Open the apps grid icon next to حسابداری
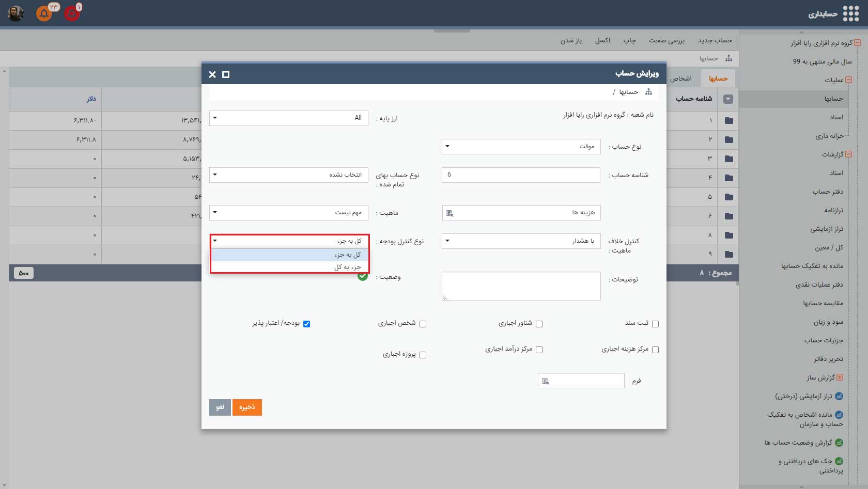The image size is (868, 489). click(850, 13)
